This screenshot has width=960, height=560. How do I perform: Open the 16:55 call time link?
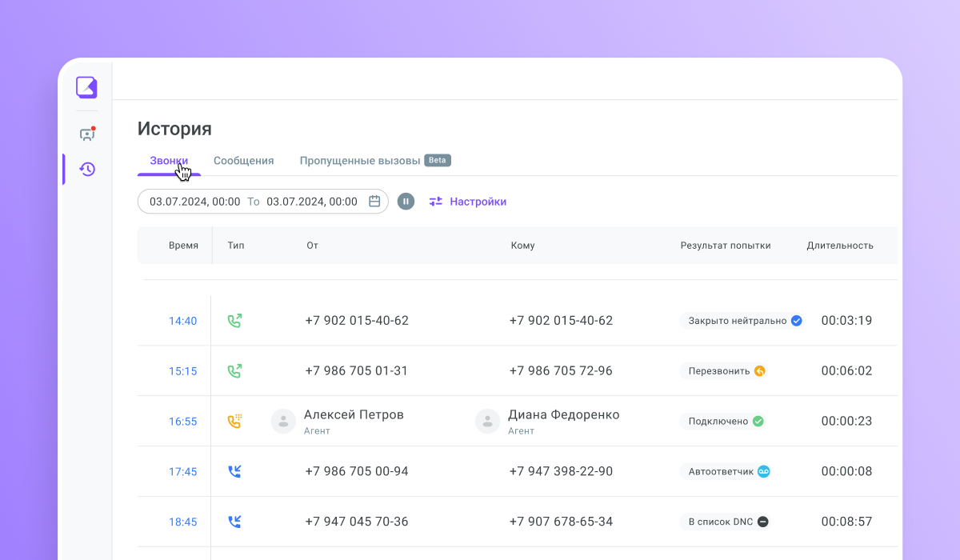pos(182,422)
